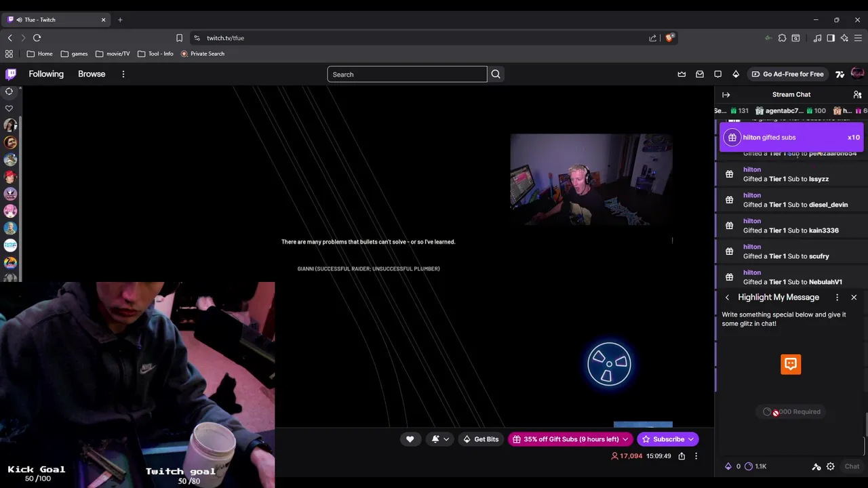Open the red-cap followed channel avatar

click(10, 177)
